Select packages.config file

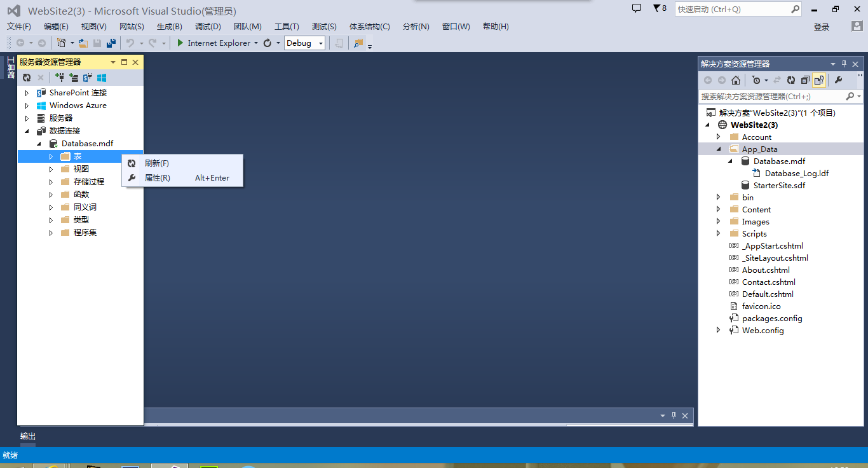click(772, 318)
